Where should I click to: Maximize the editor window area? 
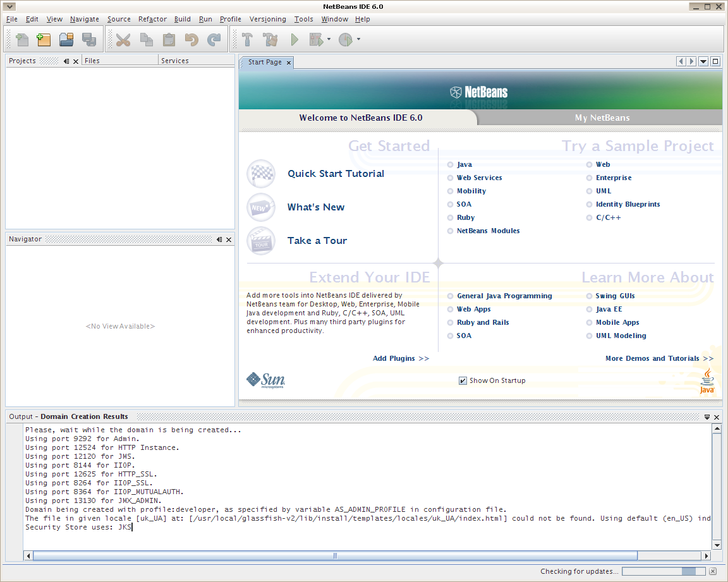click(x=715, y=61)
